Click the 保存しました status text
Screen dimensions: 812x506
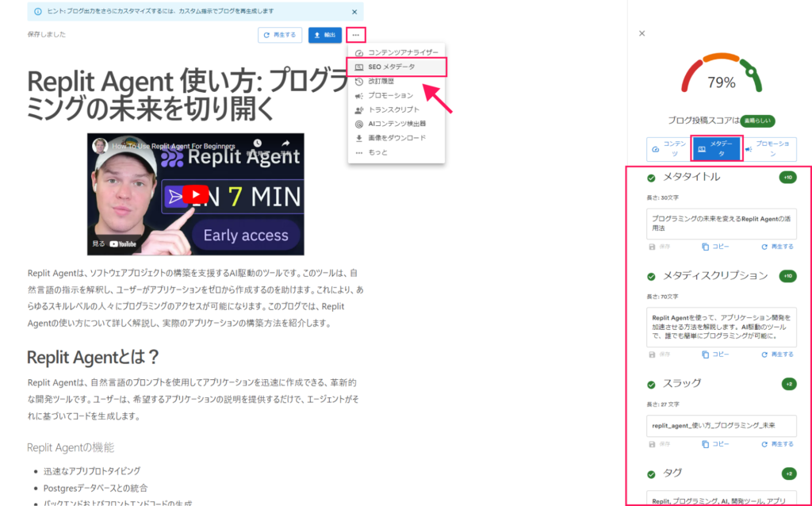pos(47,35)
